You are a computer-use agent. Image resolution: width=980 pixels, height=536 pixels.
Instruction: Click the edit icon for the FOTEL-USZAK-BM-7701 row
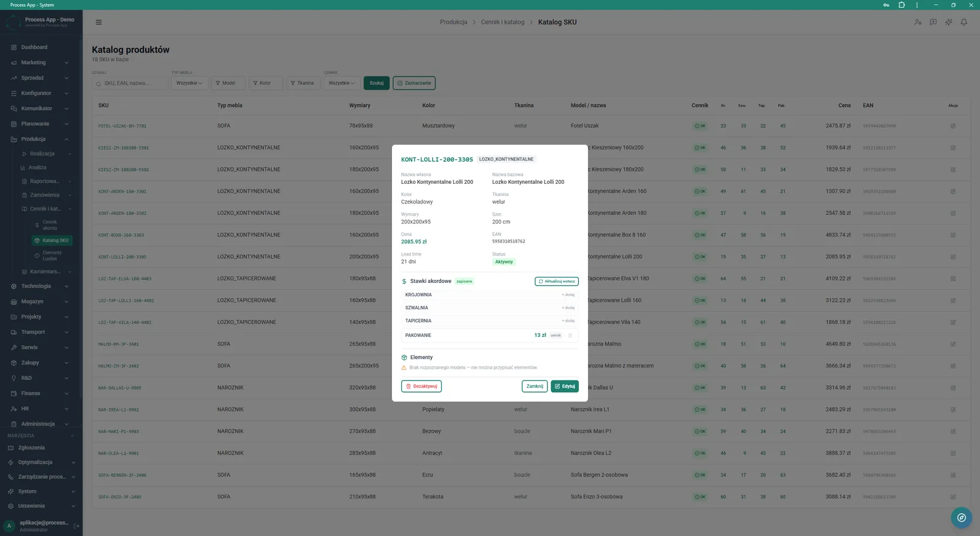point(953,126)
